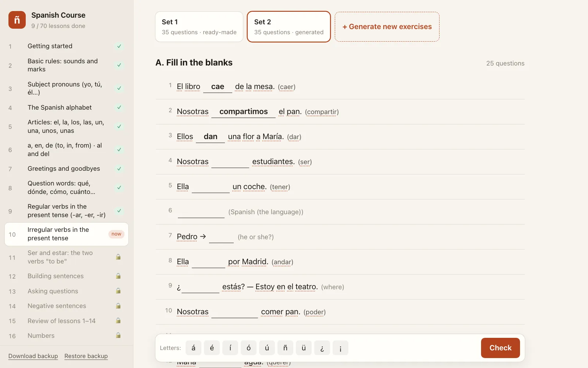Viewport: 588px width, 368px height.
Task: Open the Restore backup link
Action: click(x=86, y=356)
